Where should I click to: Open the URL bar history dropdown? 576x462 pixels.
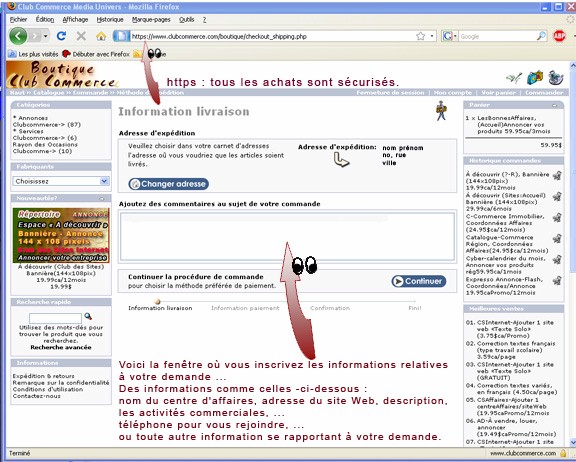(x=432, y=36)
